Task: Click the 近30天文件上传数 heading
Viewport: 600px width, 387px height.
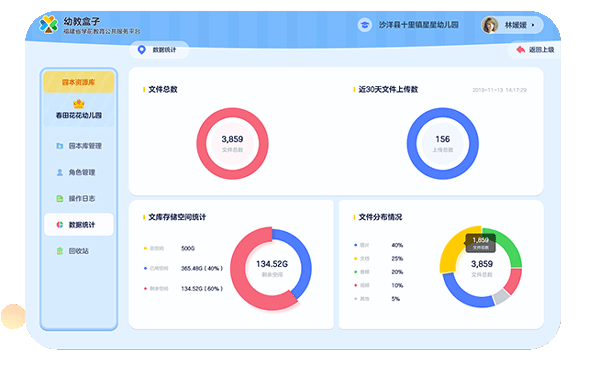Action: point(388,89)
